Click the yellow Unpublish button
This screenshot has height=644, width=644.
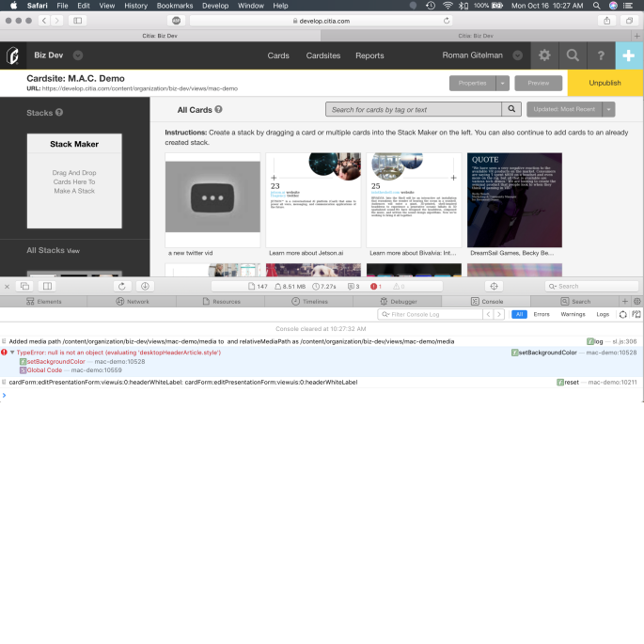(x=605, y=83)
